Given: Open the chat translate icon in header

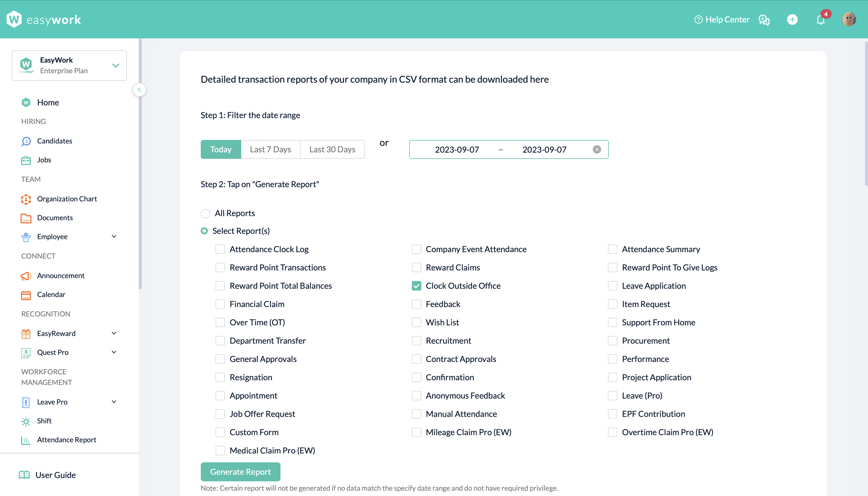Looking at the screenshot, I should click(764, 20).
